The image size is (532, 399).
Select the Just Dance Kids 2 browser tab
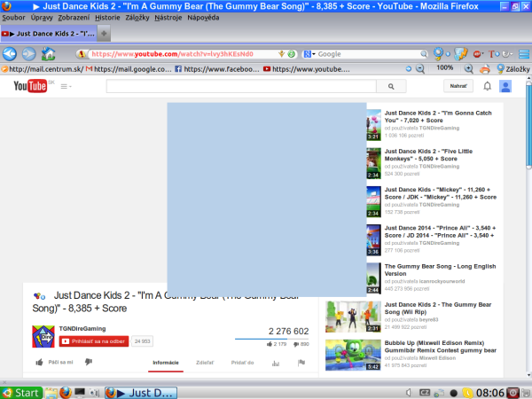[x=49, y=34]
